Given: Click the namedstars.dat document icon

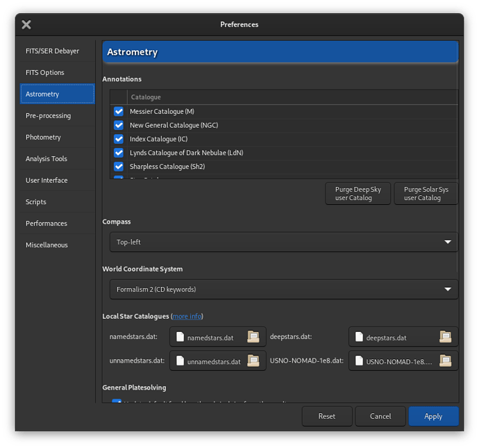Looking at the screenshot, I should 180,338.
